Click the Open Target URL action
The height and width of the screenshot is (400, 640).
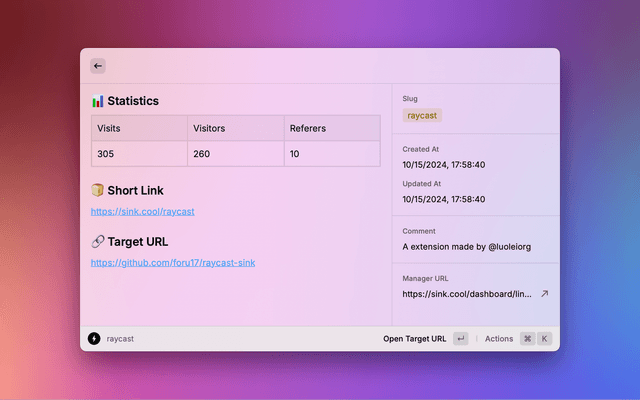point(414,339)
